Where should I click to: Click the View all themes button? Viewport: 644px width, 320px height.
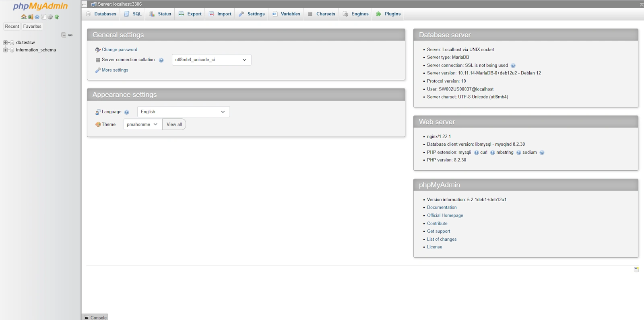point(174,124)
